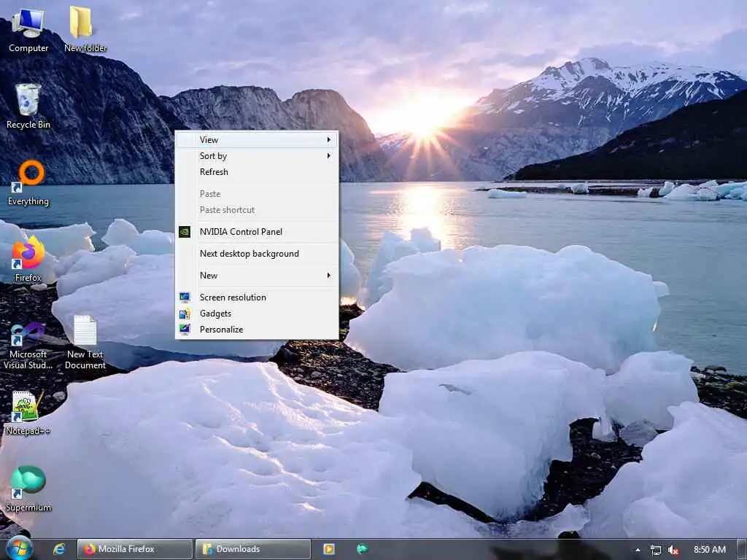Image resolution: width=747 pixels, height=560 pixels.
Task: Select the New Text Document file
Action: [x=85, y=343]
